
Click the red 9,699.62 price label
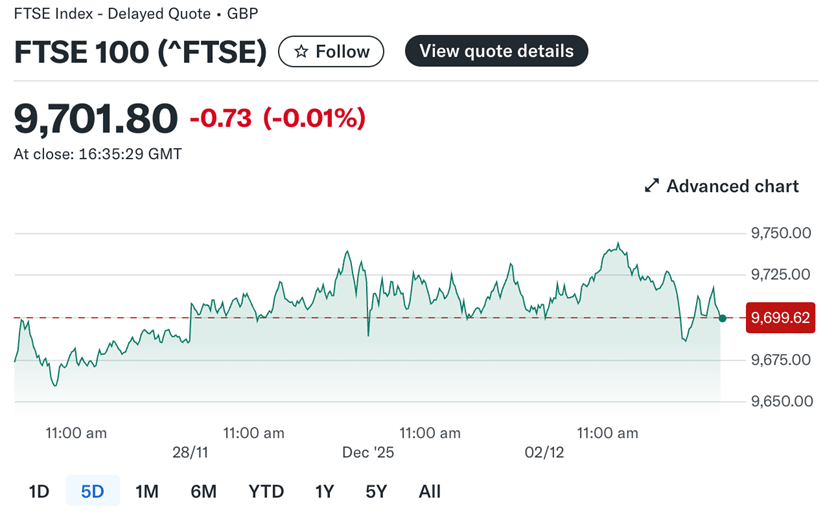tap(780, 318)
